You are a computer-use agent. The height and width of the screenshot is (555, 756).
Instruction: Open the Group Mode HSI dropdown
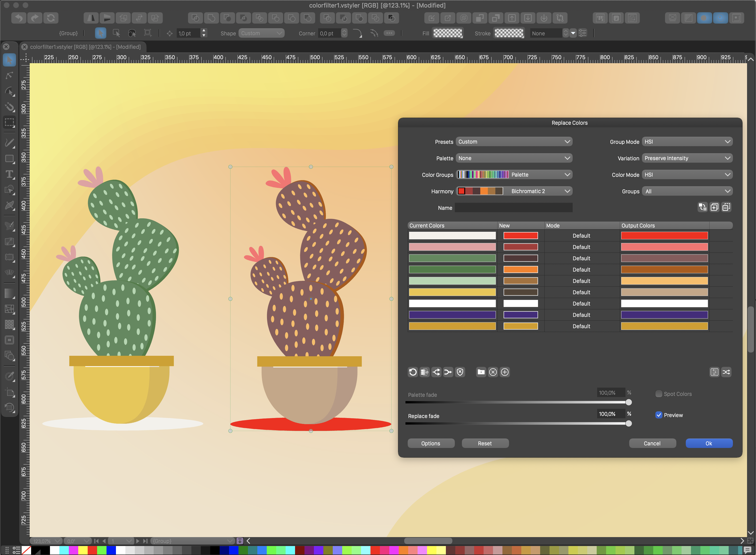pos(687,142)
